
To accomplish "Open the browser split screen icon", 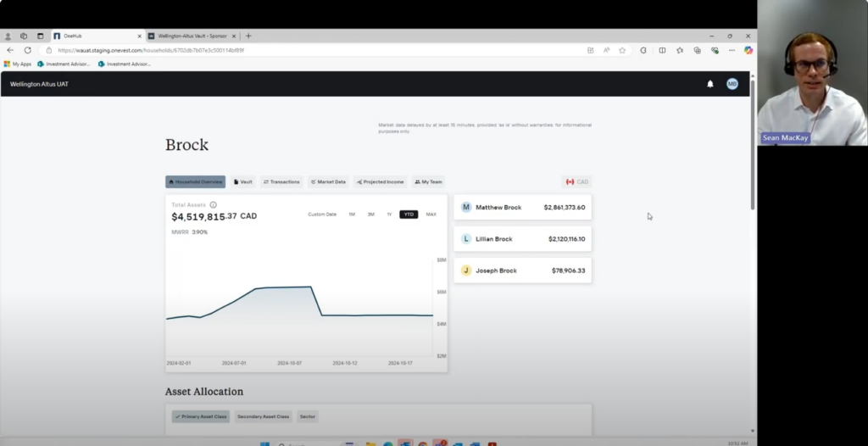I will coord(662,50).
